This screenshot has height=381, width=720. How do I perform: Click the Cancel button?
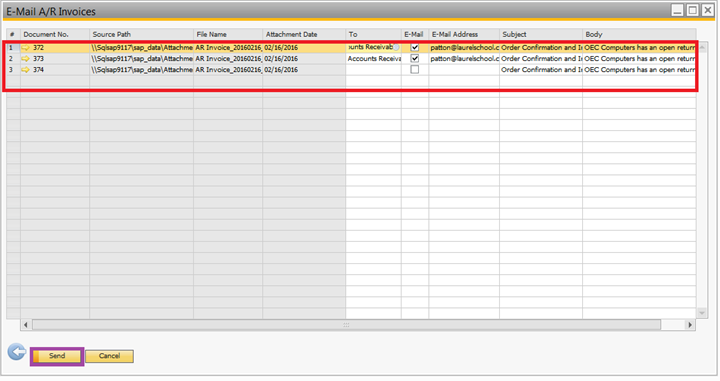point(109,356)
